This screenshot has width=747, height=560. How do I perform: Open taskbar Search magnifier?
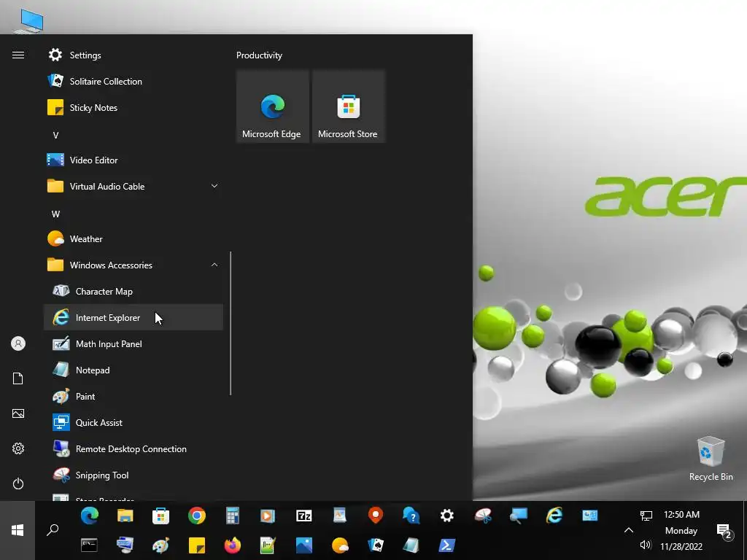click(53, 530)
